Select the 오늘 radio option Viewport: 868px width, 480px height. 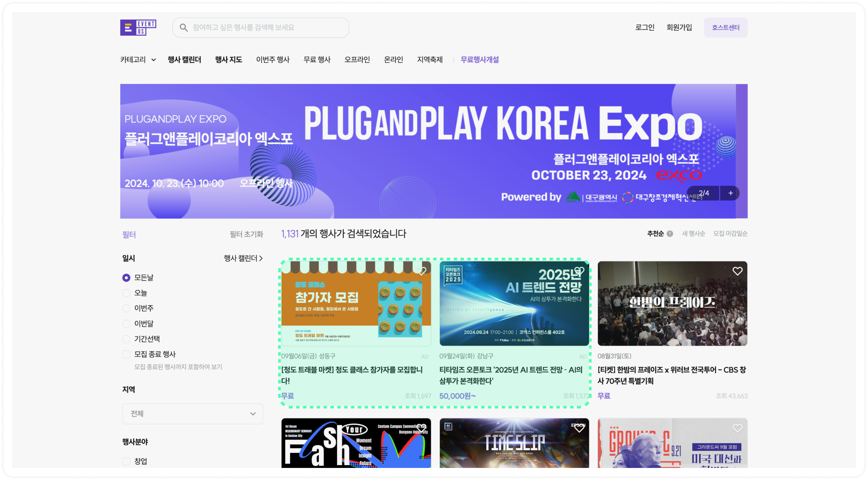(x=126, y=293)
